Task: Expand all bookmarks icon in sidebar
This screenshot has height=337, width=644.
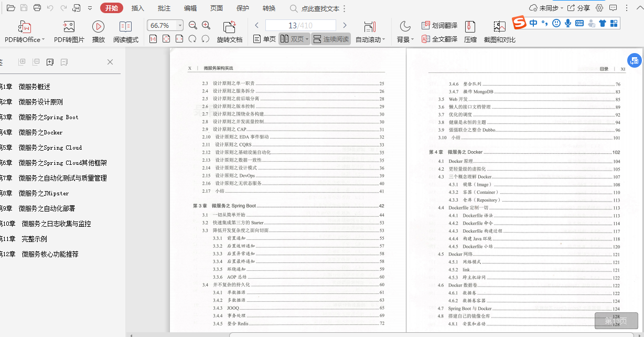Action: [22, 62]
